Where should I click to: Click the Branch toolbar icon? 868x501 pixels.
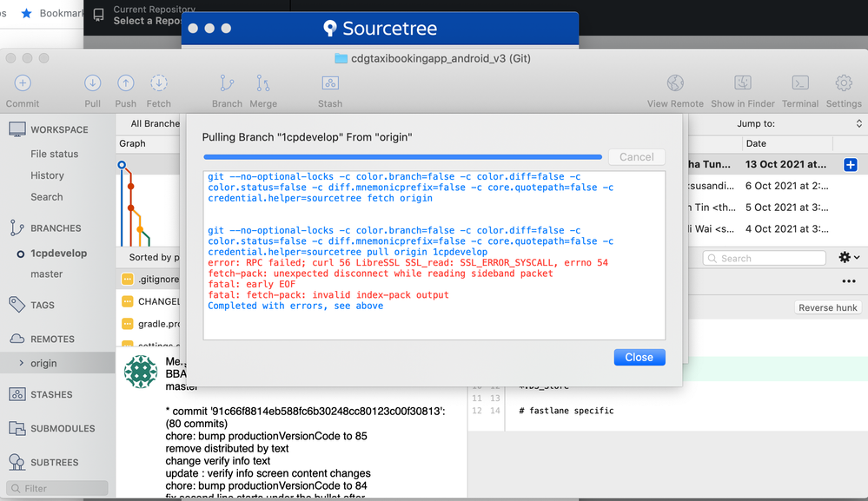(227, 83)
